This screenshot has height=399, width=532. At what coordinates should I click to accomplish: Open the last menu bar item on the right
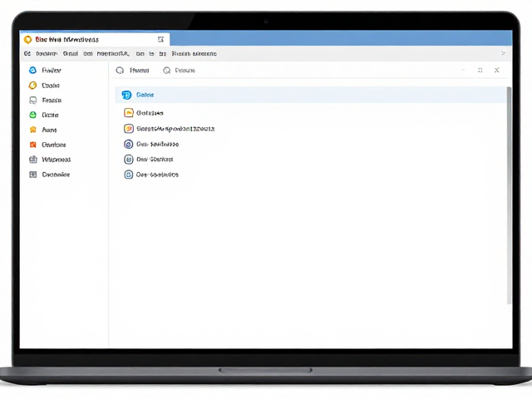click(x=194, y=53)
